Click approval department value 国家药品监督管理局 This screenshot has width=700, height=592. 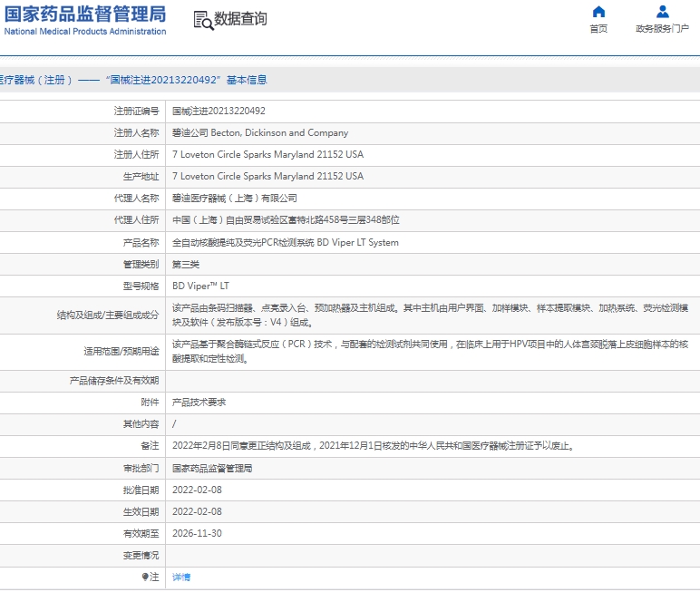click(212, 469)
